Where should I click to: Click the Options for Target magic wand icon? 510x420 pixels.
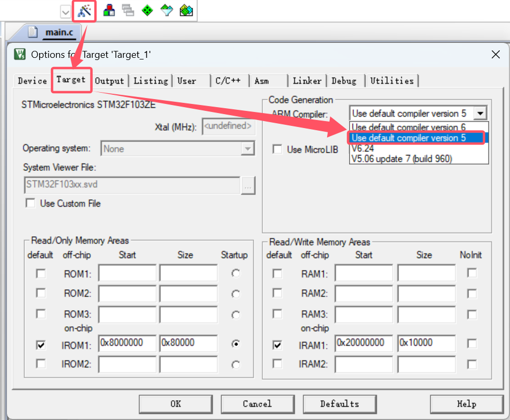pos(84,10)
